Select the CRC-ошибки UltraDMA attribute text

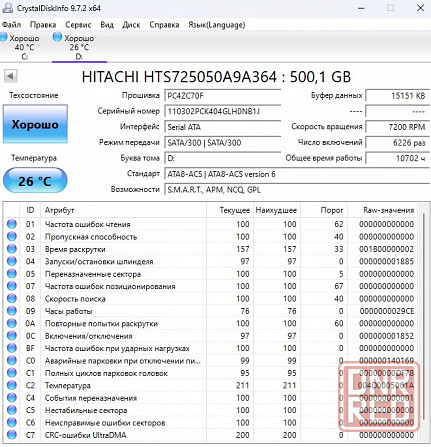pos(85,435)
